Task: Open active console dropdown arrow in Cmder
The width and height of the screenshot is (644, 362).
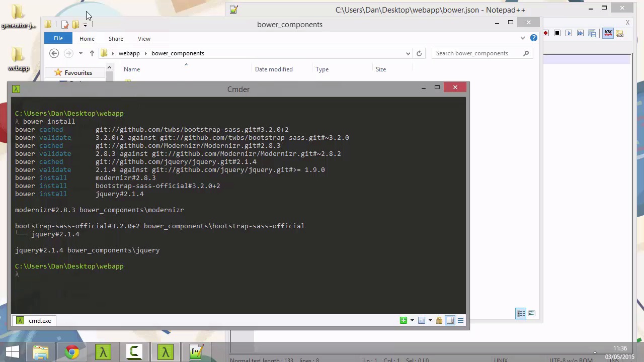Action: coord(430,320)
